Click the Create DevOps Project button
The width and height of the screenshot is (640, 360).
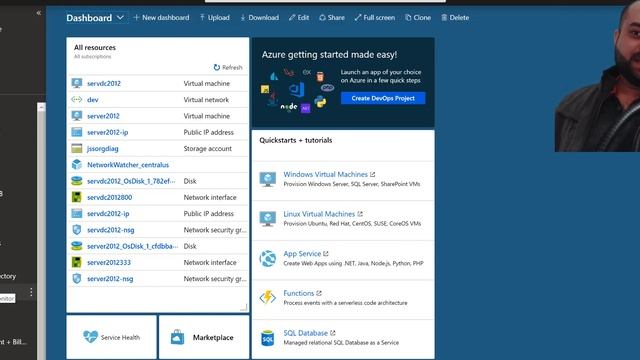pos(383,98)
